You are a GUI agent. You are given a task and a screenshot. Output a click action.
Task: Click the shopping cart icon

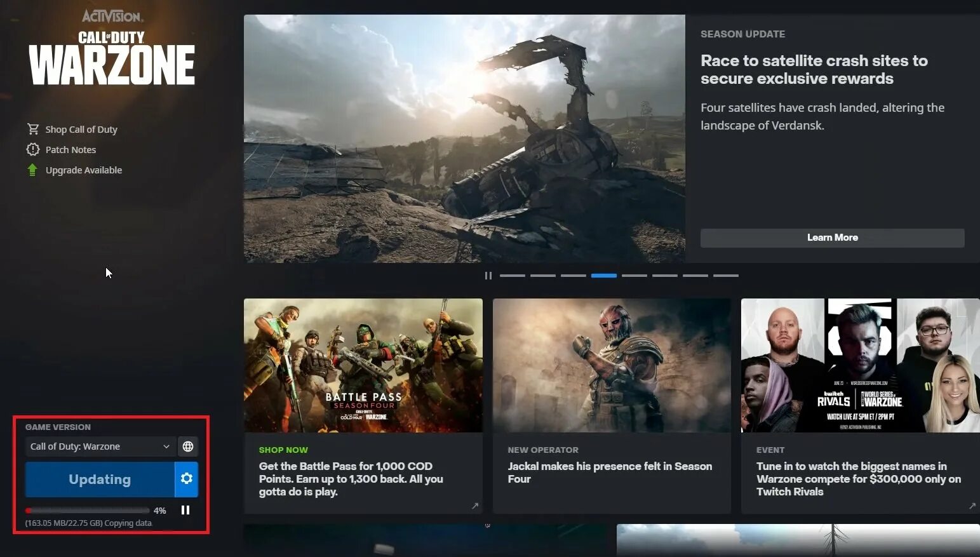coord(33,129)
